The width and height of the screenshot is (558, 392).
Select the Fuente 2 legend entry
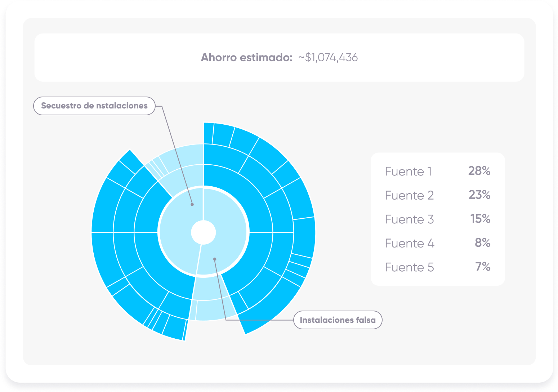pos(409,195)
